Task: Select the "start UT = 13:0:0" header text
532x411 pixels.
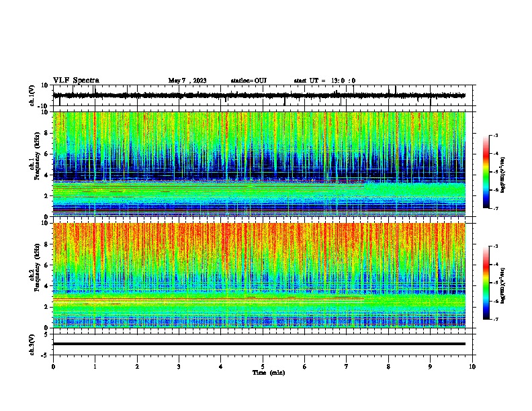Action: (x=324, y=81)
